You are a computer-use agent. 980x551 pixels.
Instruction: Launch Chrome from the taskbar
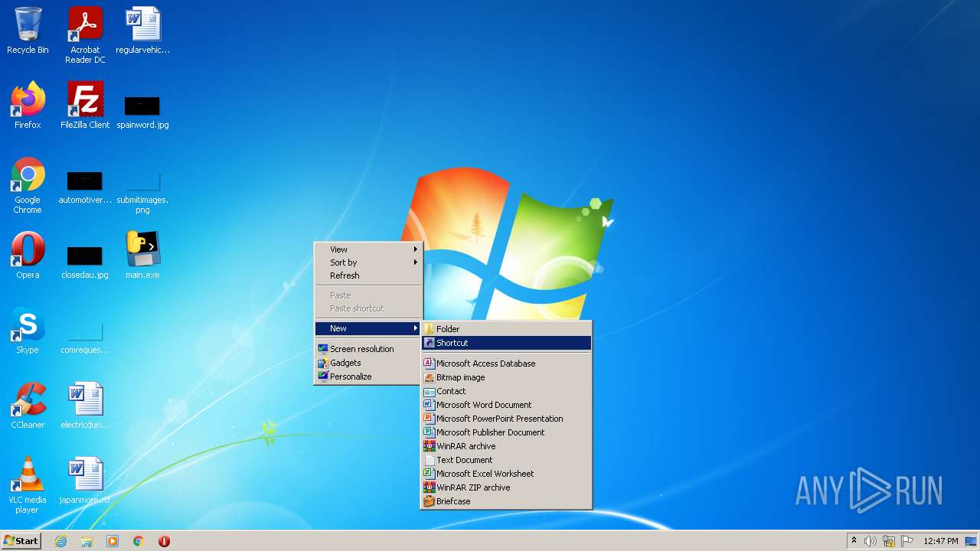(139, 541)
